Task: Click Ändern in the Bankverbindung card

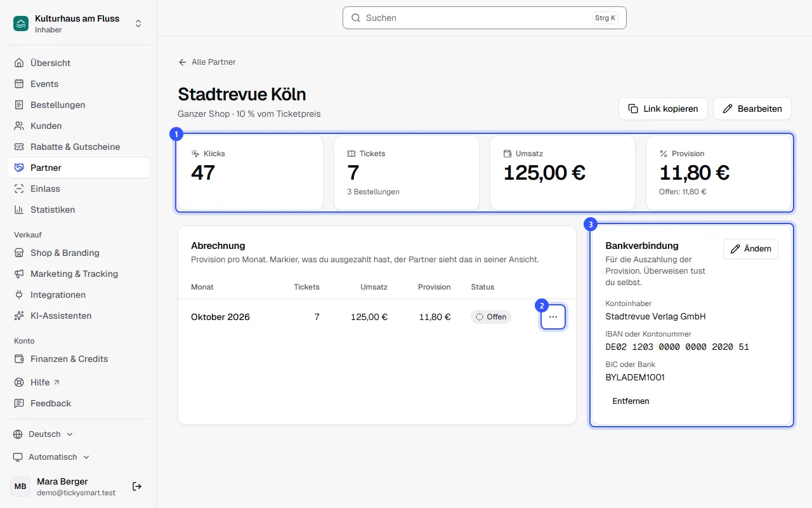Action: click(750, 249)
